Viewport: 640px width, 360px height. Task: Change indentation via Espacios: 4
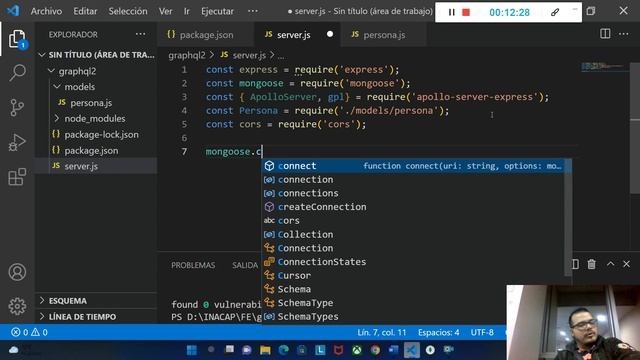point(438,332)
